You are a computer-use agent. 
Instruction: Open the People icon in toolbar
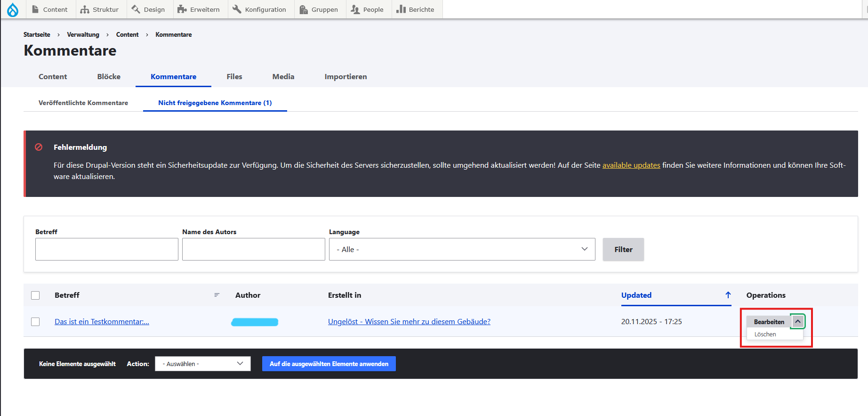[x=355, y=9]
